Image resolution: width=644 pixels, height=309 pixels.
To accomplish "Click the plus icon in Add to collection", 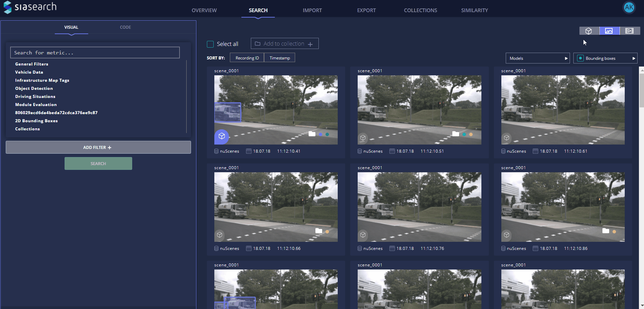I will 310,44.
